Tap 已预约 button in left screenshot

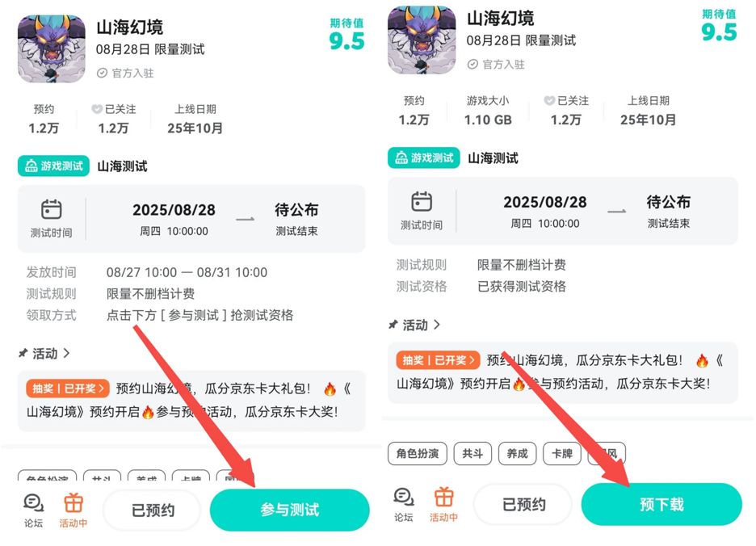pyautogui.click(x=153, y=510)
